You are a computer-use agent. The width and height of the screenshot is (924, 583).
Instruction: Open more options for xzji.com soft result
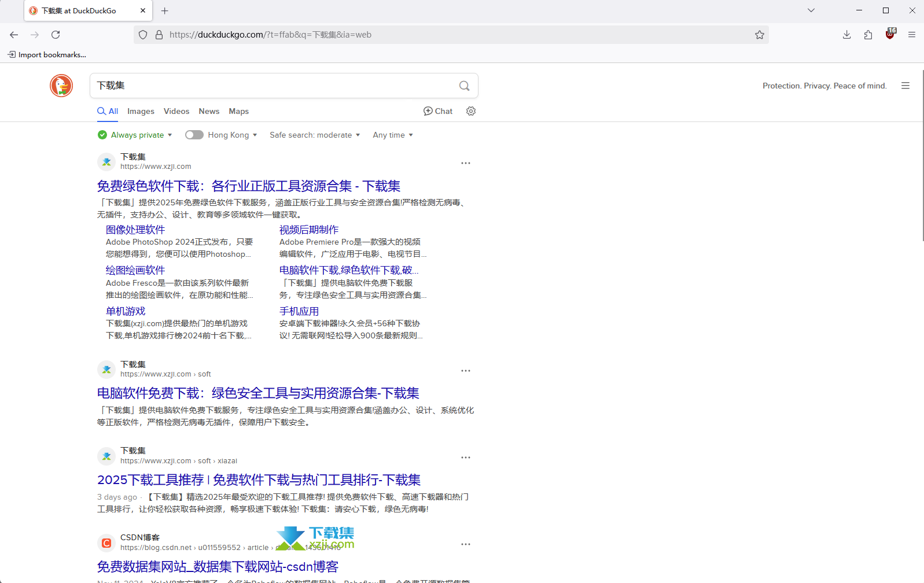[466, 371]
